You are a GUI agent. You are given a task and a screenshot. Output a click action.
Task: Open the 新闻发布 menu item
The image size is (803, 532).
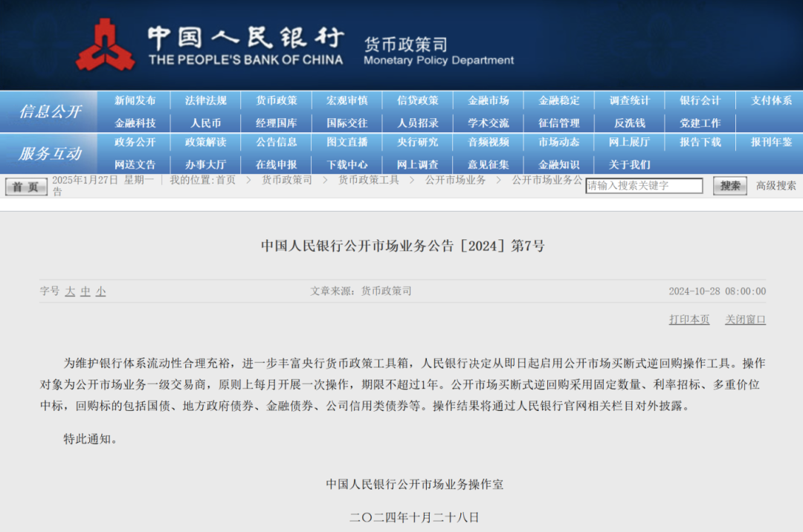(135, 101)
